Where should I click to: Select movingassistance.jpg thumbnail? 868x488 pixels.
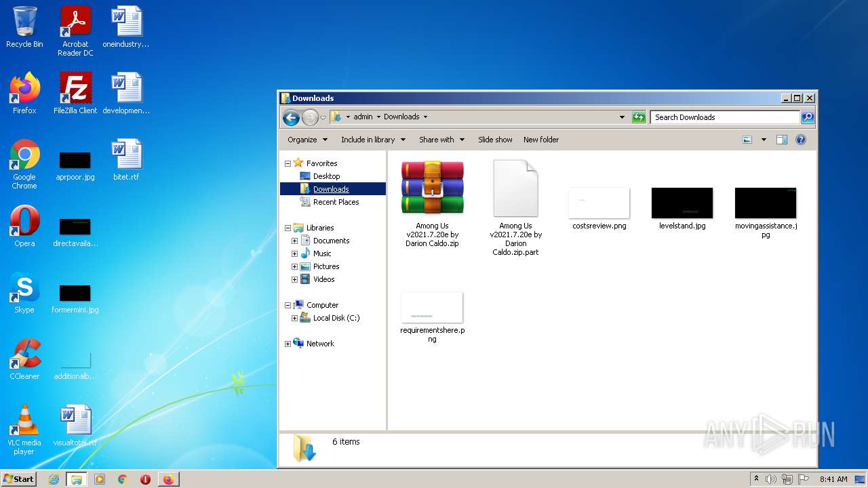tap(766, 213)
